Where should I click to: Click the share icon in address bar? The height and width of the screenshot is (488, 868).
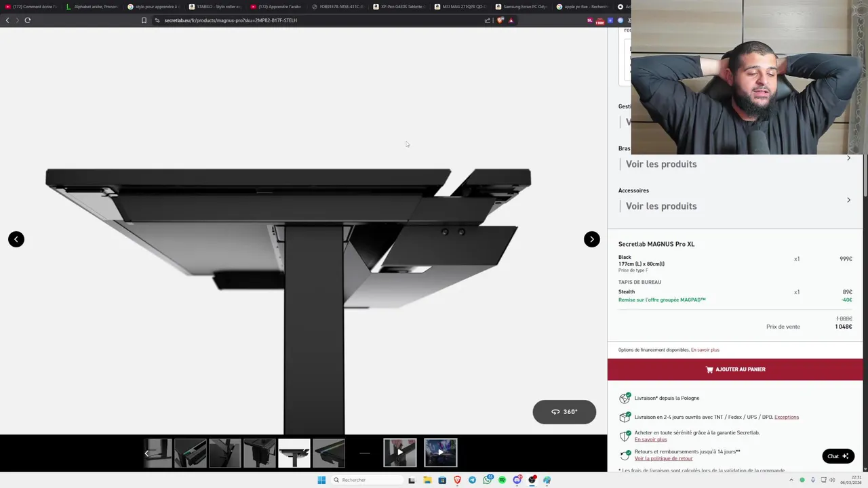(487, 20)
